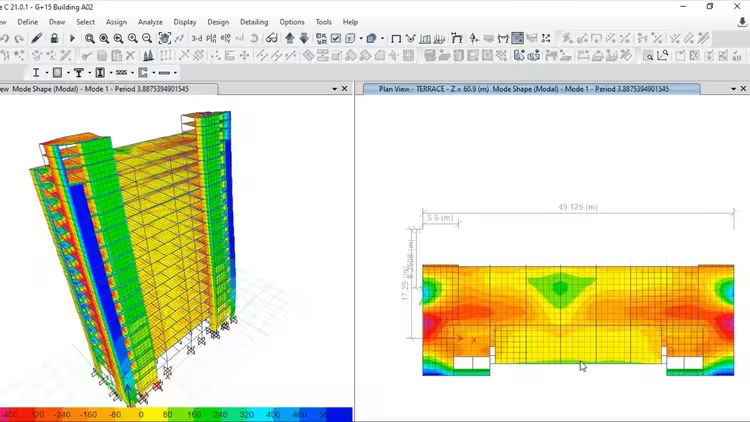This screenshot has height=422, width=750.
Task: Click the pencil edit icon in toolbar
Action: (37, 38)
